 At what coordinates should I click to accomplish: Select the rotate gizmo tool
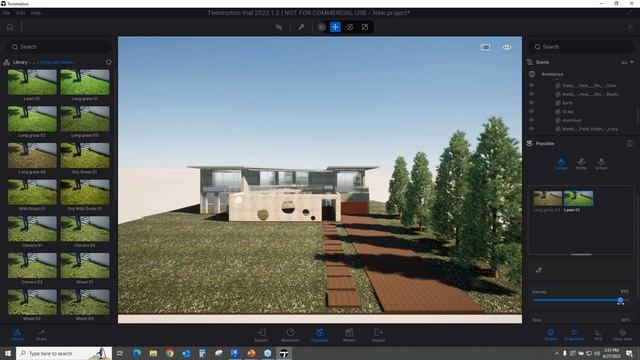(x=350, y=27)
